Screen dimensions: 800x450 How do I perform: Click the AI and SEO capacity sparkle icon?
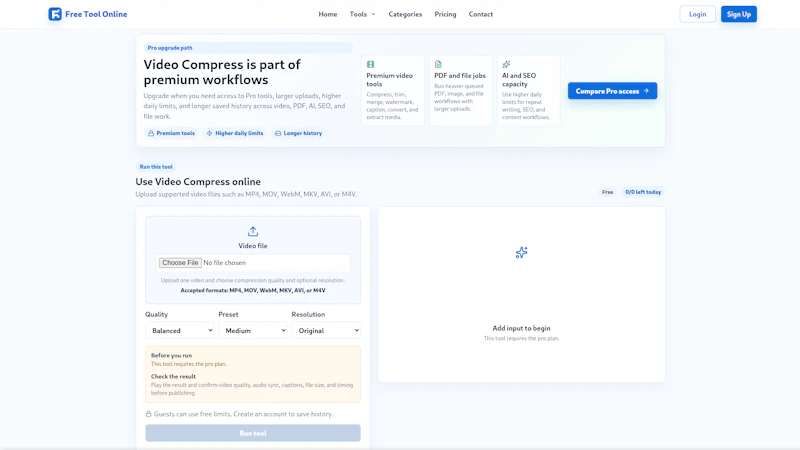(x=506, y=64)
